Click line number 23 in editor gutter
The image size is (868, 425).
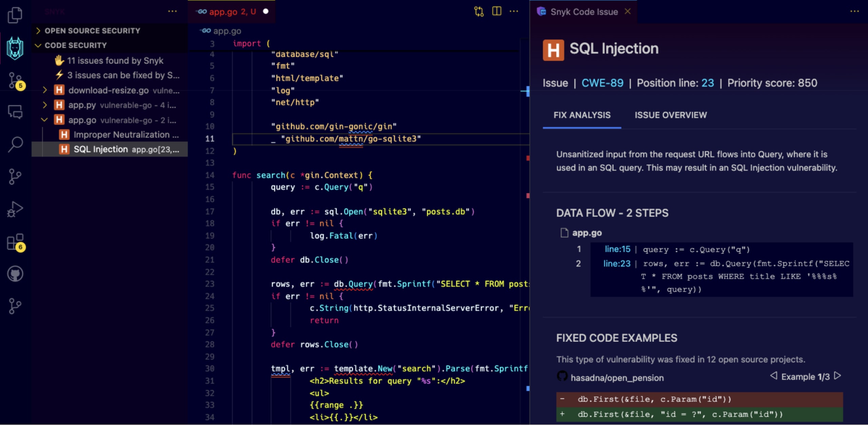(210, 284)
